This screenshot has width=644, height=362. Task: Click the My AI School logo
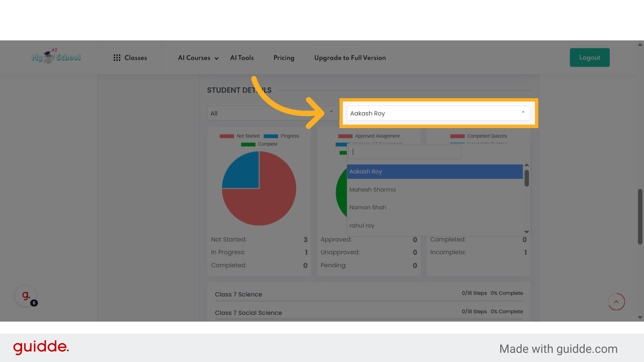coord(56,57)
